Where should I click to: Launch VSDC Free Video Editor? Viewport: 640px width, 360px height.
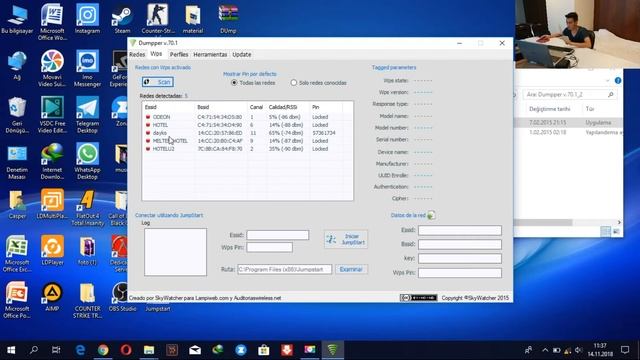pyautogui.click(x=52, y=115)
